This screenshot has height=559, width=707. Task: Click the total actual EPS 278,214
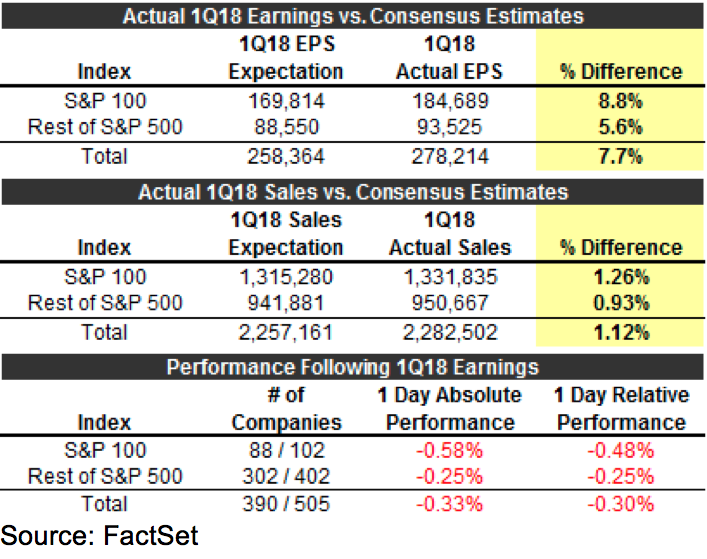click(x=450, y=156)
